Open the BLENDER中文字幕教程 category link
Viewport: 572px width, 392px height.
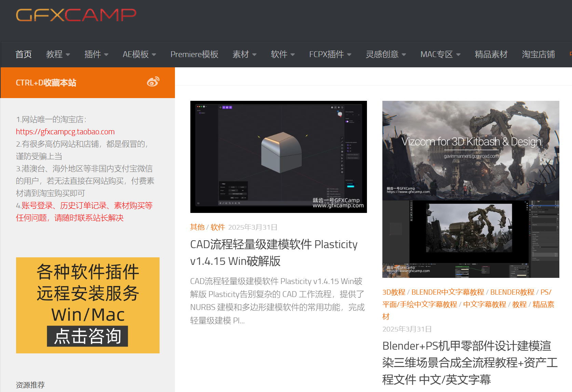tap(448, 292)
